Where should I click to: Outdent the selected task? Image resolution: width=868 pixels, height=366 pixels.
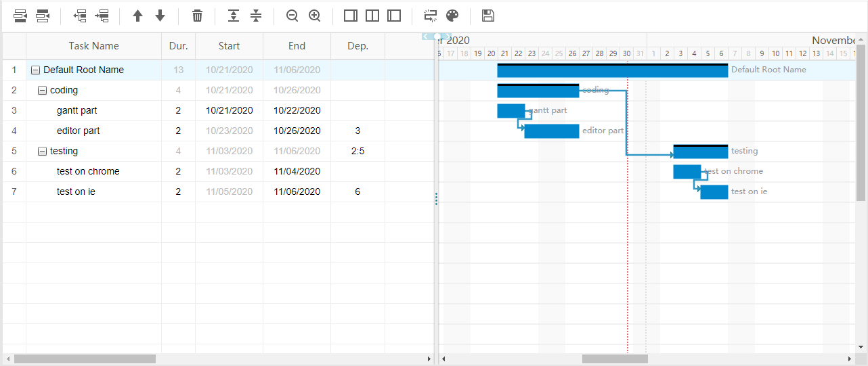pos(80,16)
